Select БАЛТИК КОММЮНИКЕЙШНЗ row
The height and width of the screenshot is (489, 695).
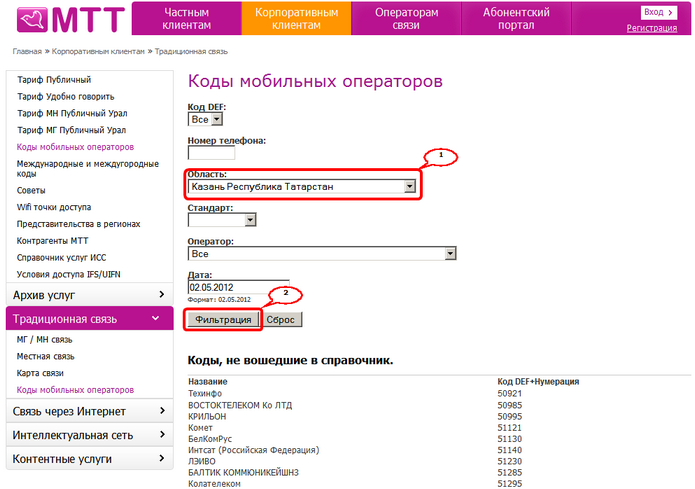coord(243,473)
